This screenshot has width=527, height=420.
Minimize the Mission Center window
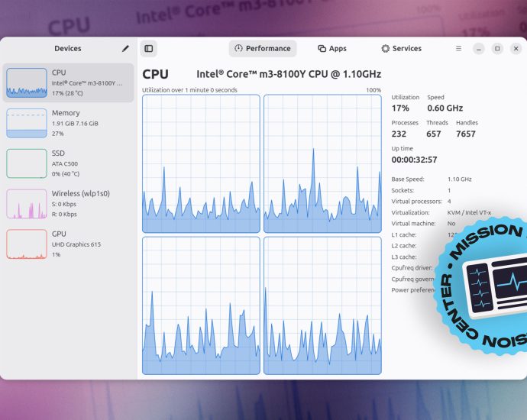tap(479, 49)
